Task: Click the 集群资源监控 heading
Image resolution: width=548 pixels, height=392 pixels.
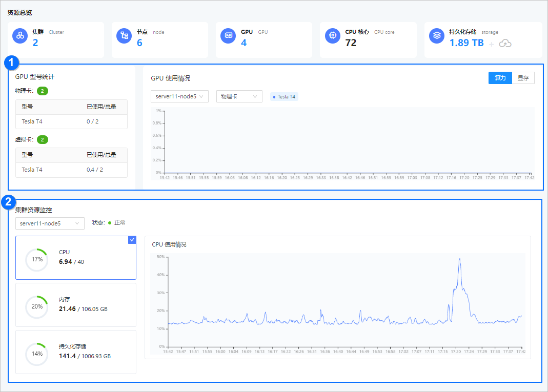Action: tap(33, 210)
